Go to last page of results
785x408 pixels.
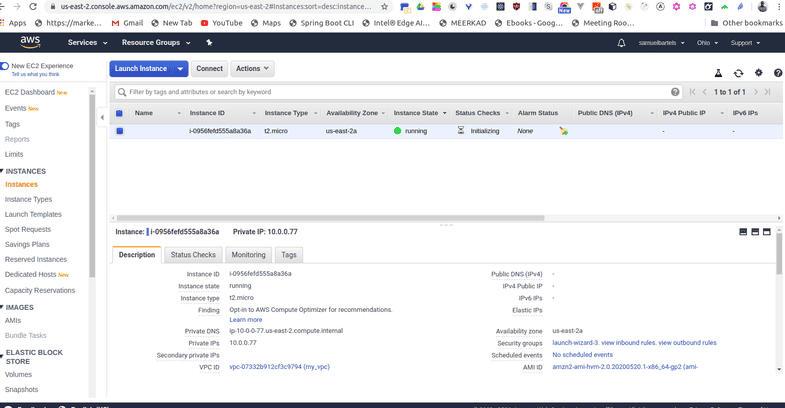(x=767, y=92)
